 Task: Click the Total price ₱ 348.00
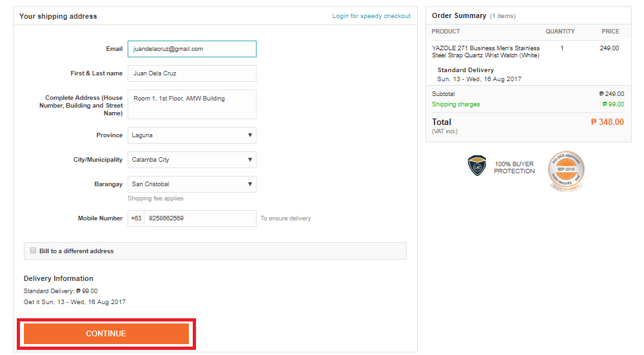(x=607, y=122)
